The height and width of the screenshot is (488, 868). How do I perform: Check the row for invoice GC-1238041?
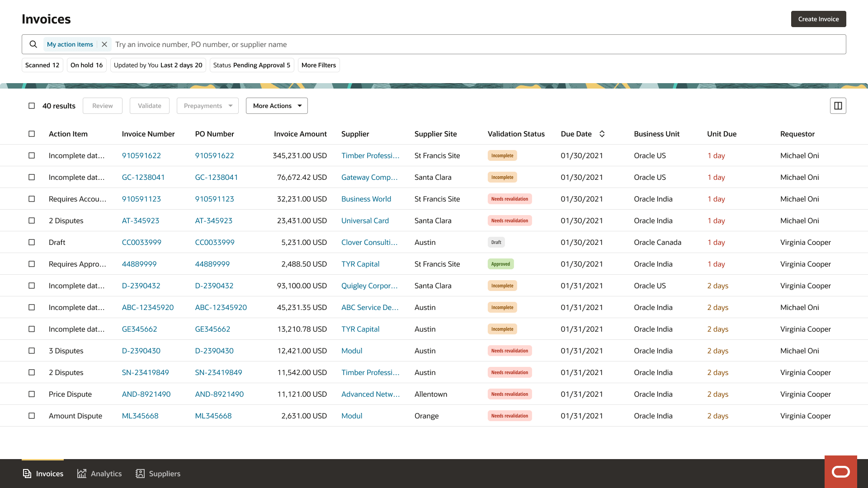(32, 177)
